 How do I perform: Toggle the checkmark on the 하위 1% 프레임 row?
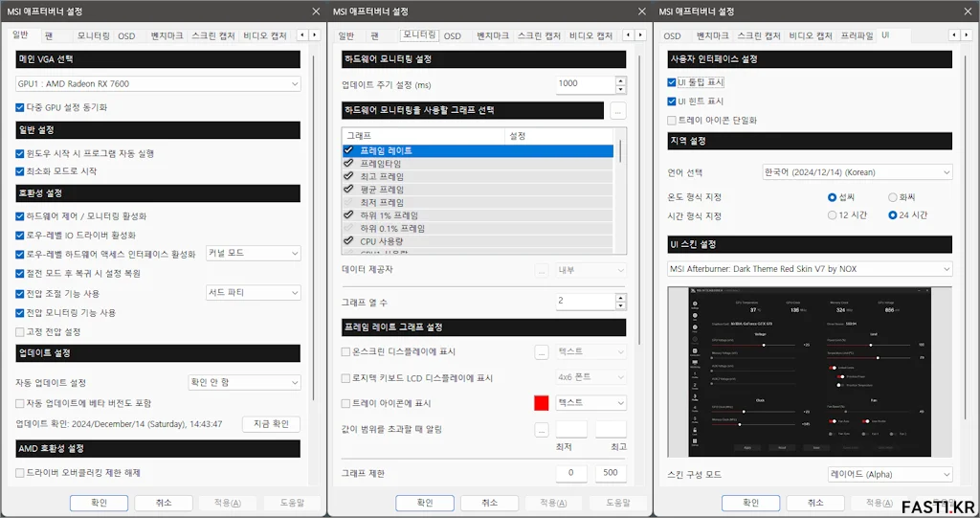[348, 214]
